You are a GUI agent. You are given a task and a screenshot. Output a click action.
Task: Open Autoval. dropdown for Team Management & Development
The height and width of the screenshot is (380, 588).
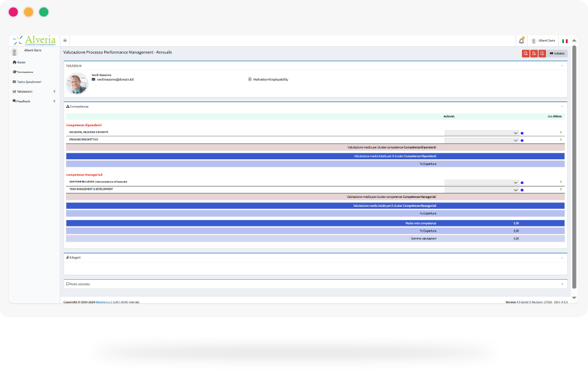(481, 190)
